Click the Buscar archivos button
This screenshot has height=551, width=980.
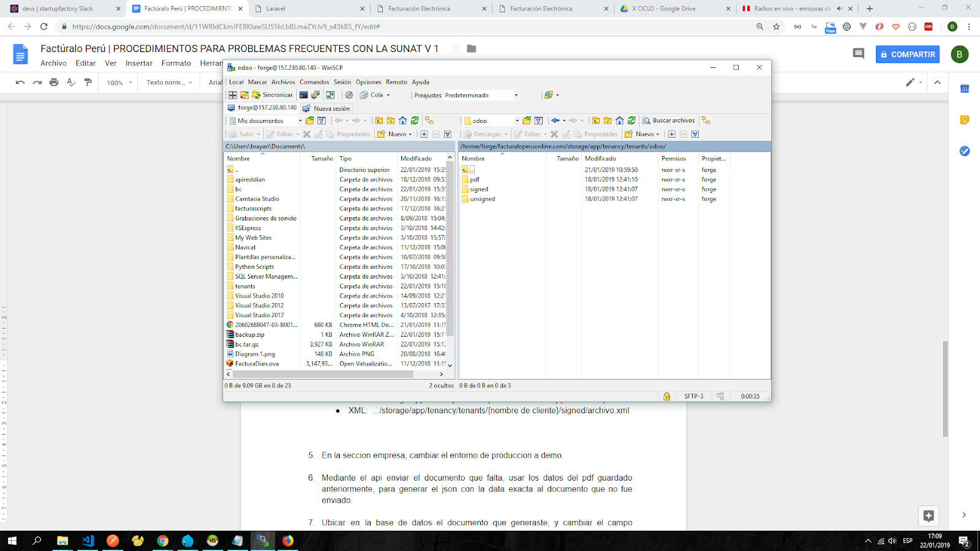tap(668, 121)
